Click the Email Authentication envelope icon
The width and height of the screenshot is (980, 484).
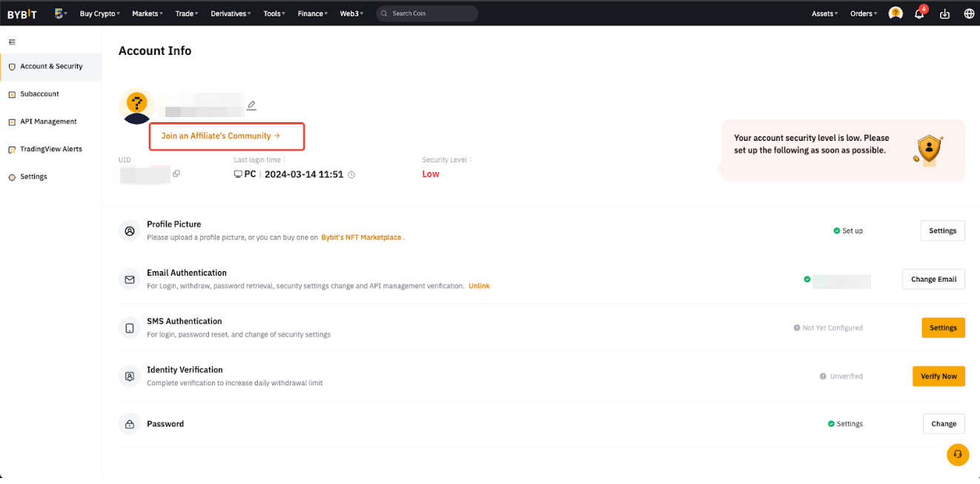coord(129,279)
